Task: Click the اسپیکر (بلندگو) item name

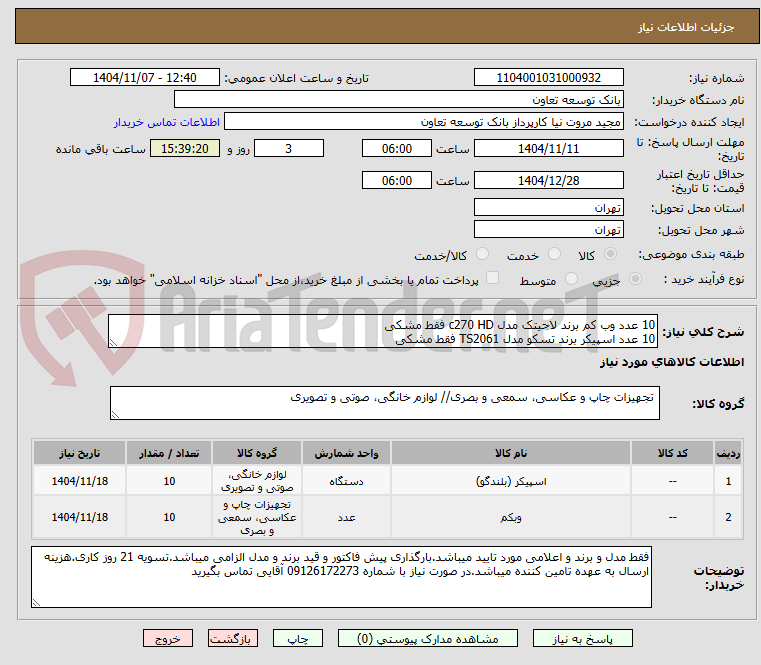Action: coord(511,482)
